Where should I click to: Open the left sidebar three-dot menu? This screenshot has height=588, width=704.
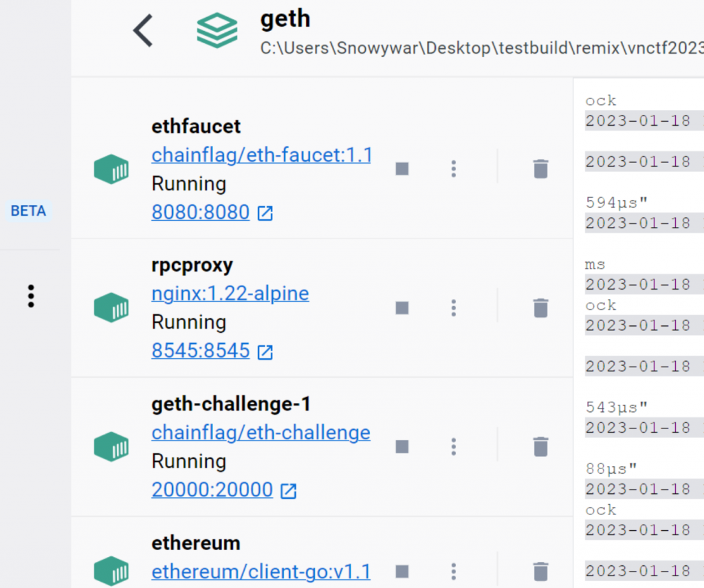click(31, 296)
